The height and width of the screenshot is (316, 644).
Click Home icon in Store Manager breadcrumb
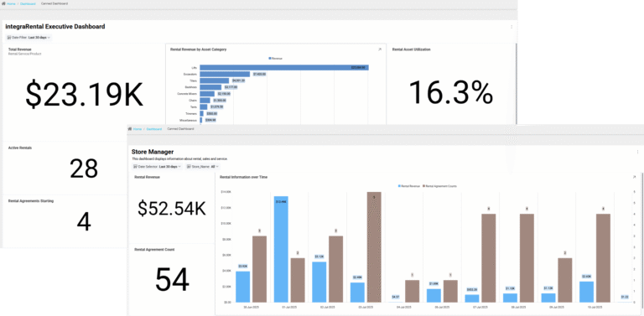(x=130, y=129)
